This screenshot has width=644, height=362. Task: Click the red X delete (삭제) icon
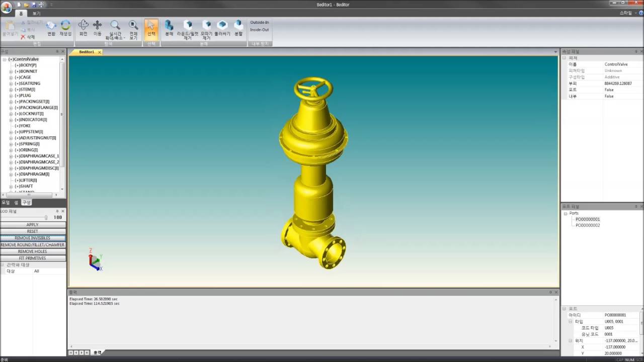pyautogui.click(x=23, y=37)
